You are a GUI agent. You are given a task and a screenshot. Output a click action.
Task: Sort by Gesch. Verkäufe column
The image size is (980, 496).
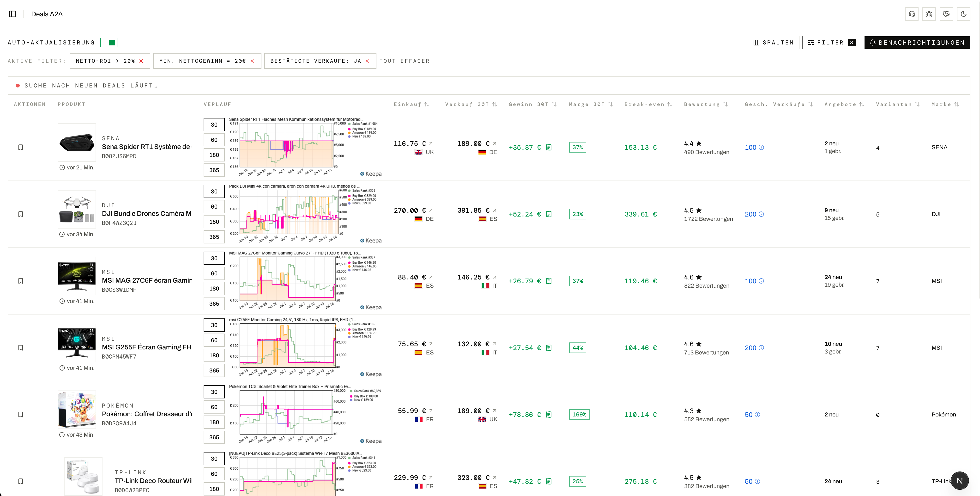pos(779,104)
